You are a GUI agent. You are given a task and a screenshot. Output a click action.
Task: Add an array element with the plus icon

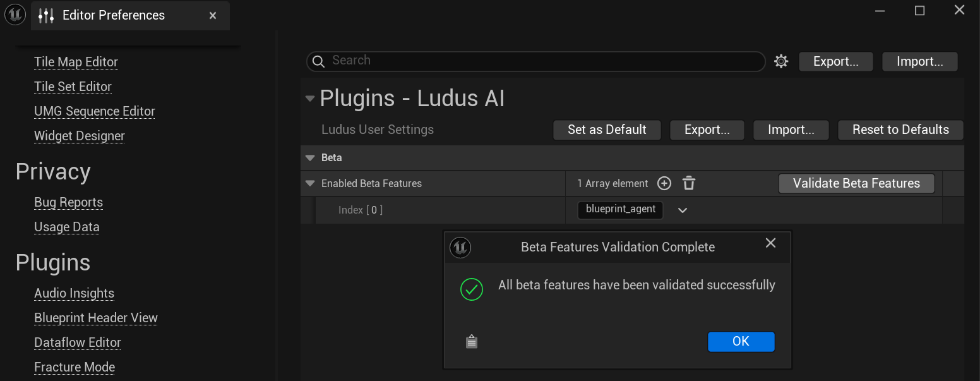coord(664,183)
